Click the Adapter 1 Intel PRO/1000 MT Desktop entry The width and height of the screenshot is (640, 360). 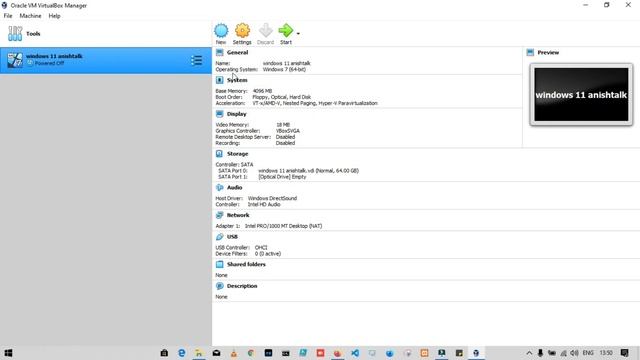point(283,226)
